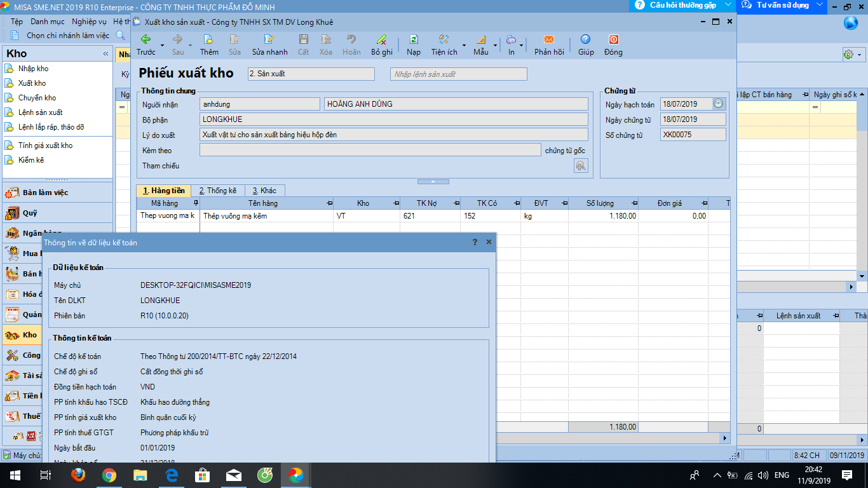Open the Ngày hạch toán date picker
The height and width of the screenshot is (488, 868).
(x=719, y=104)
